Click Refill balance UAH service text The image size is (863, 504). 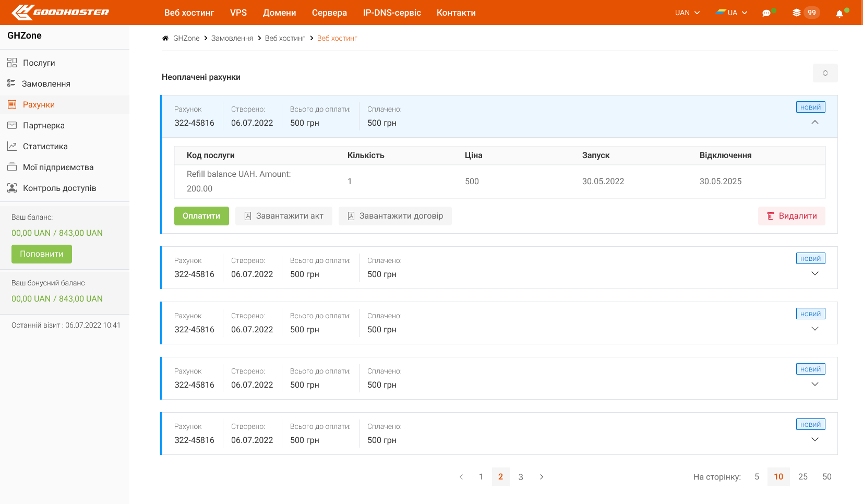pos(239,182)
